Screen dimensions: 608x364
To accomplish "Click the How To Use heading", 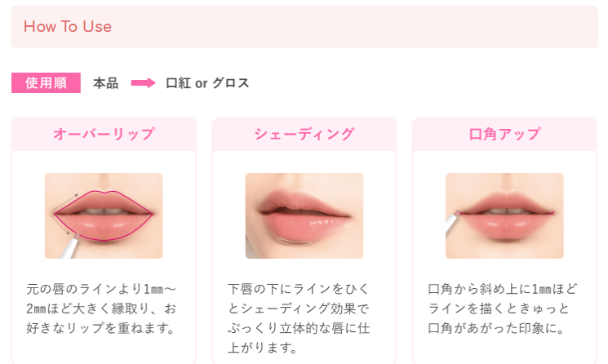I will pos(68,27).
